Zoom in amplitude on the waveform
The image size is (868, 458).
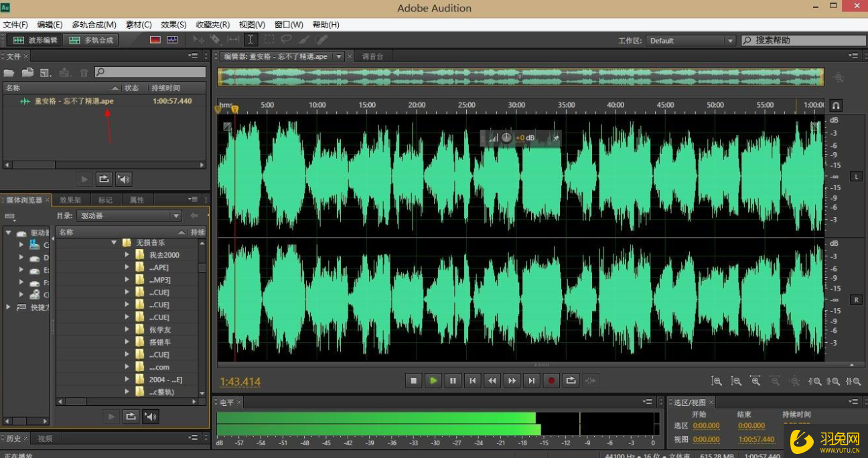click(716, 381)
